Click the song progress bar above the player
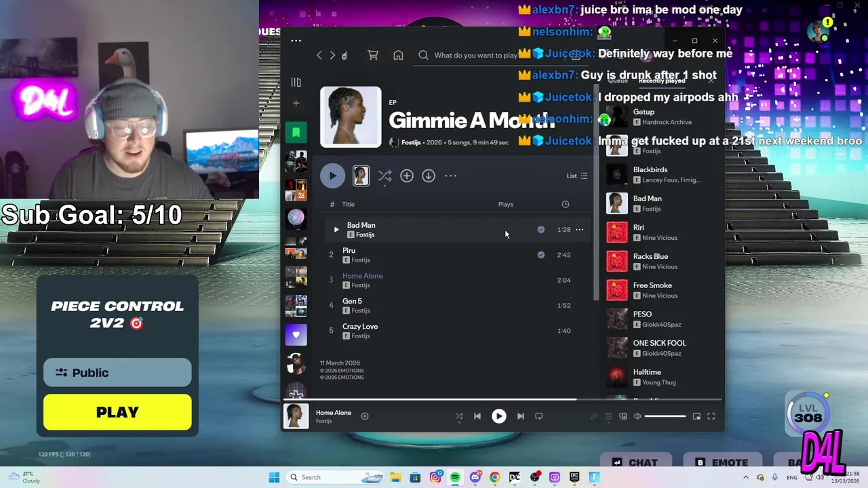The width and height of the screenshot is (868, 488). (x=503, y=400)
